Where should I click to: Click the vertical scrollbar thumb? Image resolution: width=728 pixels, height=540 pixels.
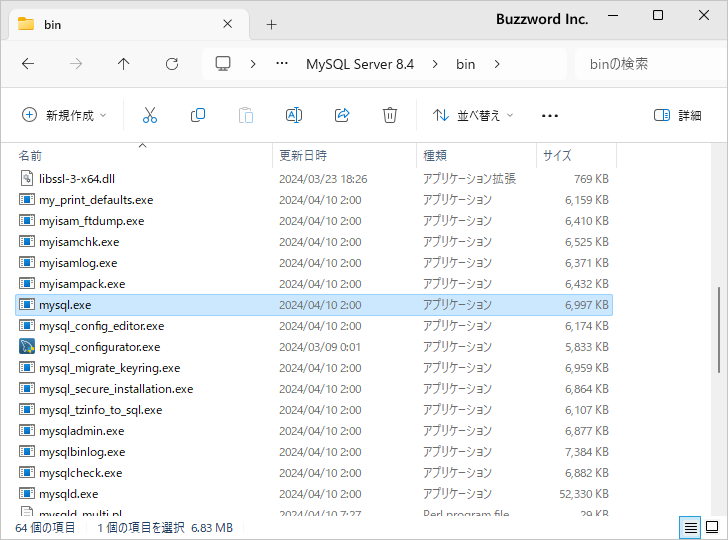pos(719,332)
